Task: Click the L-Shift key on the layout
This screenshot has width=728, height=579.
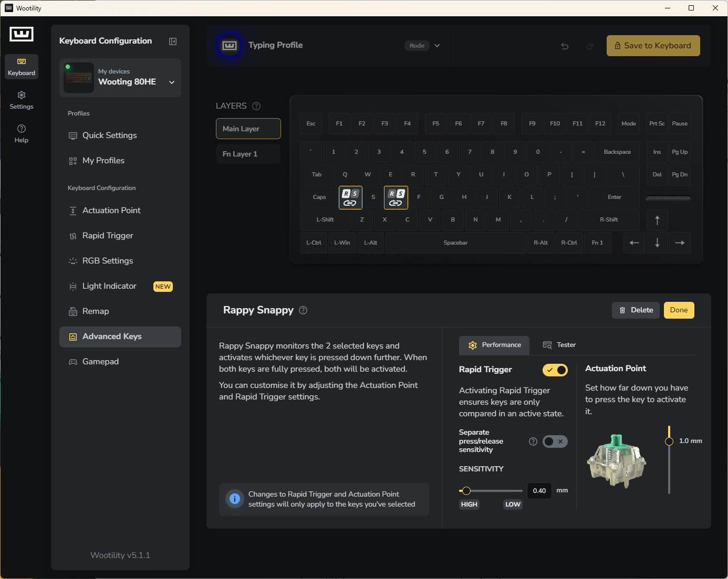Action: (x=325, y=220)
